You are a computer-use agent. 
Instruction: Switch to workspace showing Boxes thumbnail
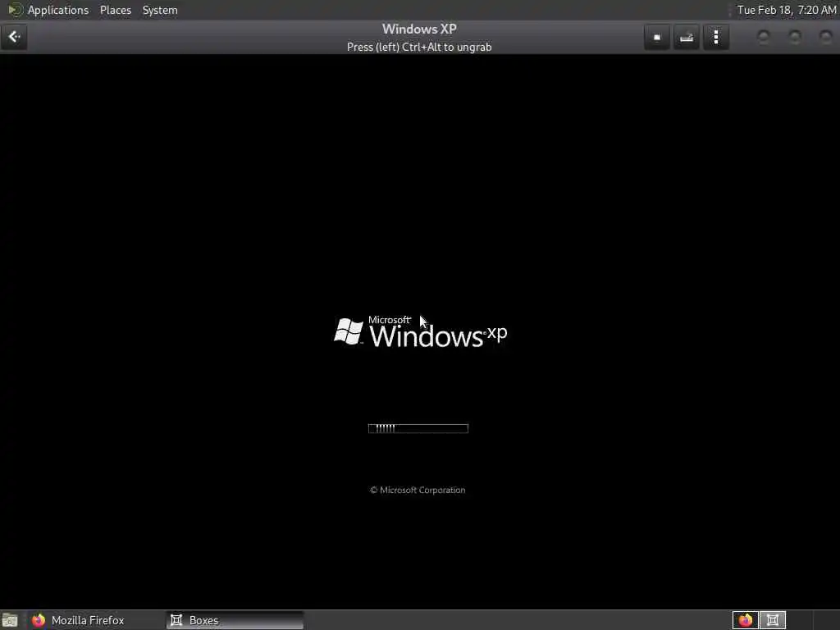click(x=773, y=620)
